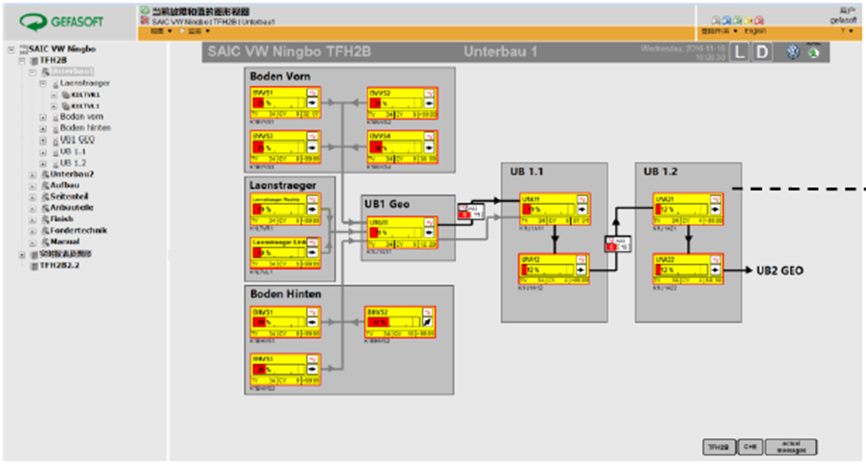Select Finish in the tree
This screenshot has width=866, height=464.
(62, 219)
